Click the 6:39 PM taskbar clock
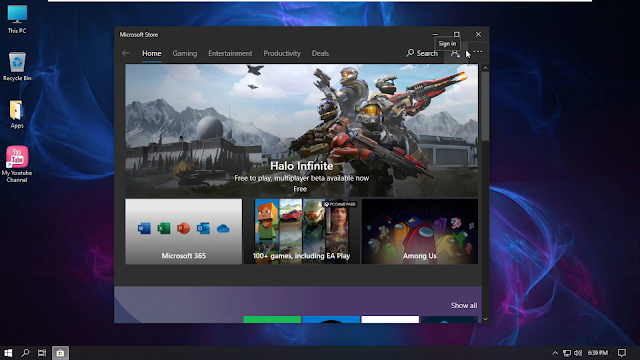This screenshot has width=640, height=360. coord(598,353)
